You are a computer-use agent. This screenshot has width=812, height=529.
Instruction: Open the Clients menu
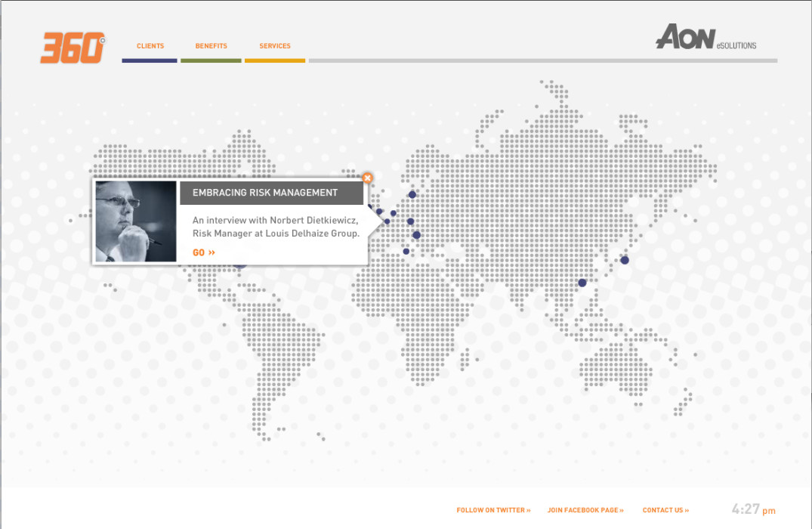[150, 46]
